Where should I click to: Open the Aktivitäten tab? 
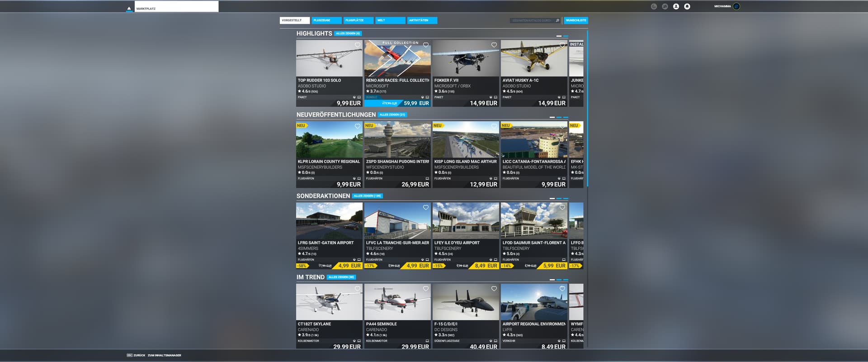422,20
